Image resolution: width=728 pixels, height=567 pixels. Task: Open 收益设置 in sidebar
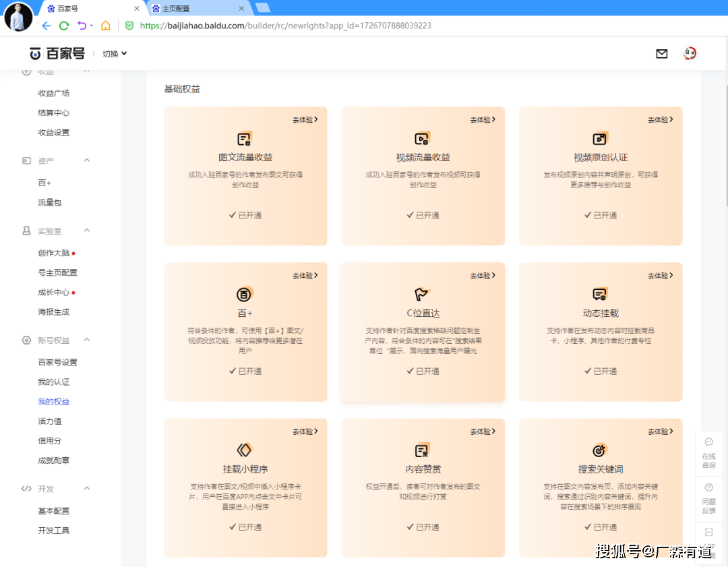click(54, 132)
